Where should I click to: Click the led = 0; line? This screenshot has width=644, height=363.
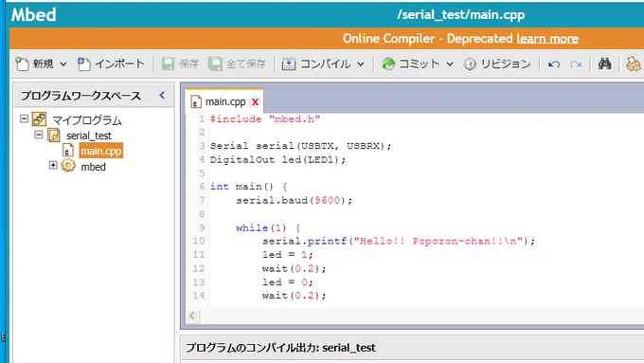[288, 282]
